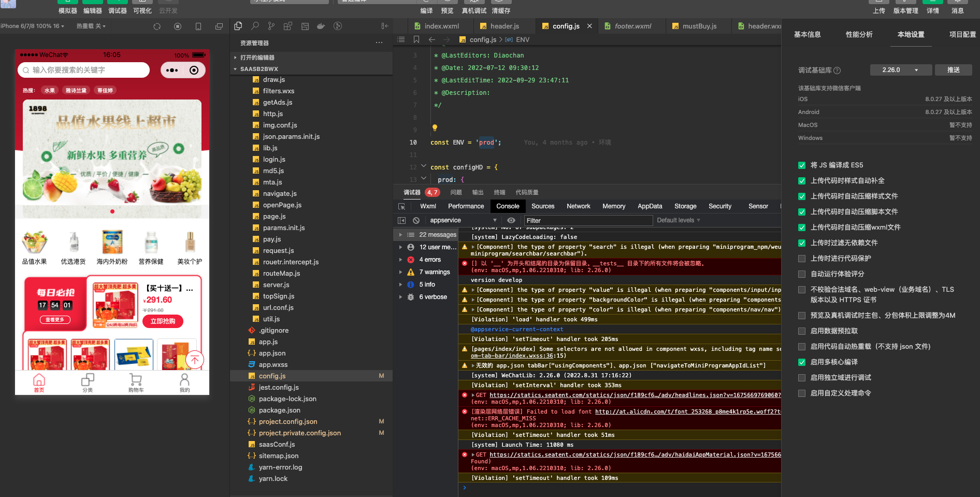This screenshot has height=497, width=980.
Task: Open the extensions blocks icon
Action: click(288, 26)
